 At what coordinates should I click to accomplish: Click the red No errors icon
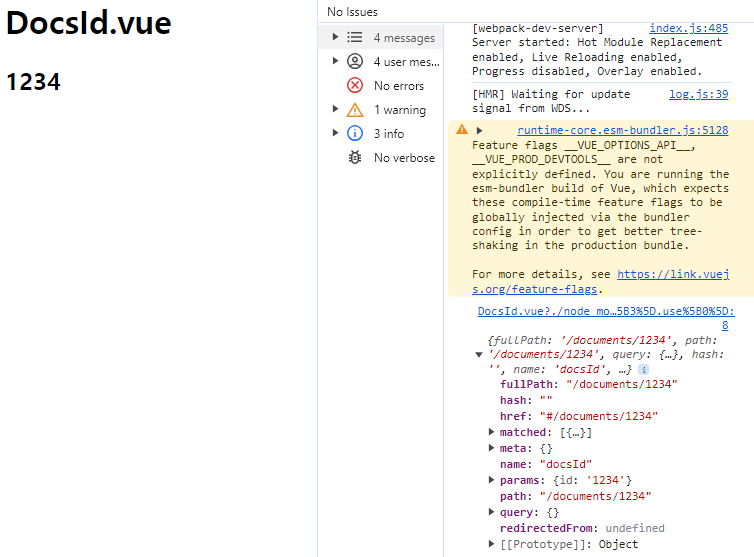(355, 85)
